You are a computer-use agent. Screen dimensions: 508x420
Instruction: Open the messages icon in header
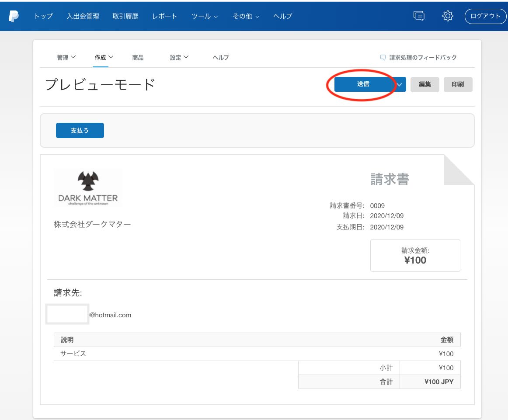419,16
